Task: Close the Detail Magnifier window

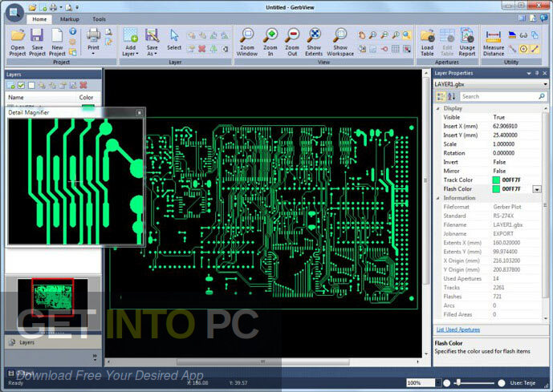Action: click(140, 112)
